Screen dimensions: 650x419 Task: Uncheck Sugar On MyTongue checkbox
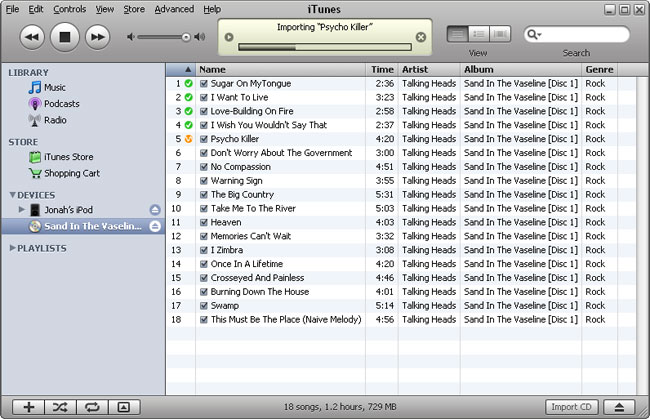pos(204,84)
